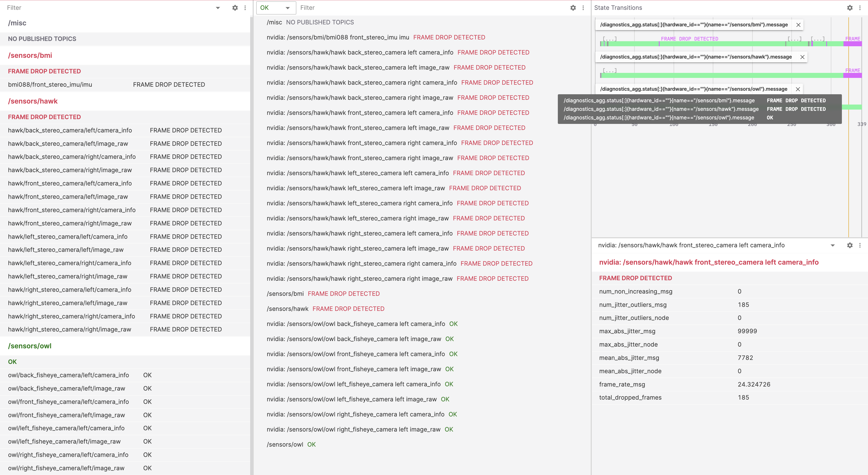Open kebab menu in diagnostics summary panel

click(x=583, y=8)
